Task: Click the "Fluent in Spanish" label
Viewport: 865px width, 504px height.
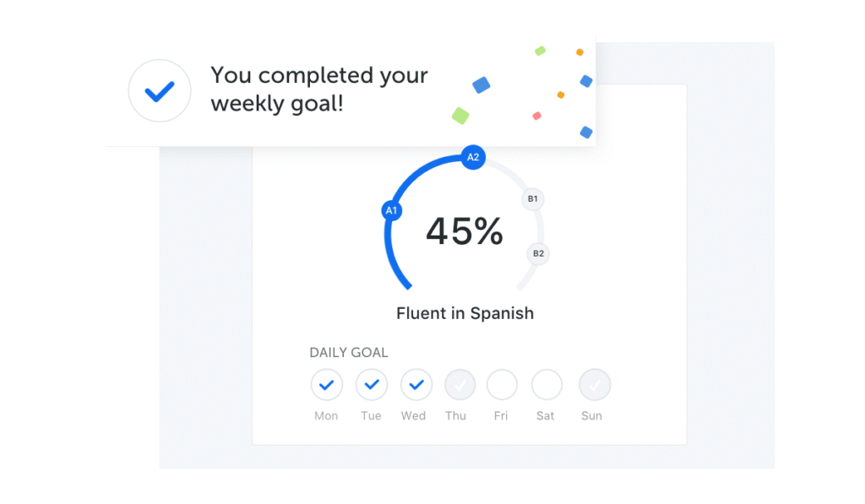Action: tap(465, 313)
